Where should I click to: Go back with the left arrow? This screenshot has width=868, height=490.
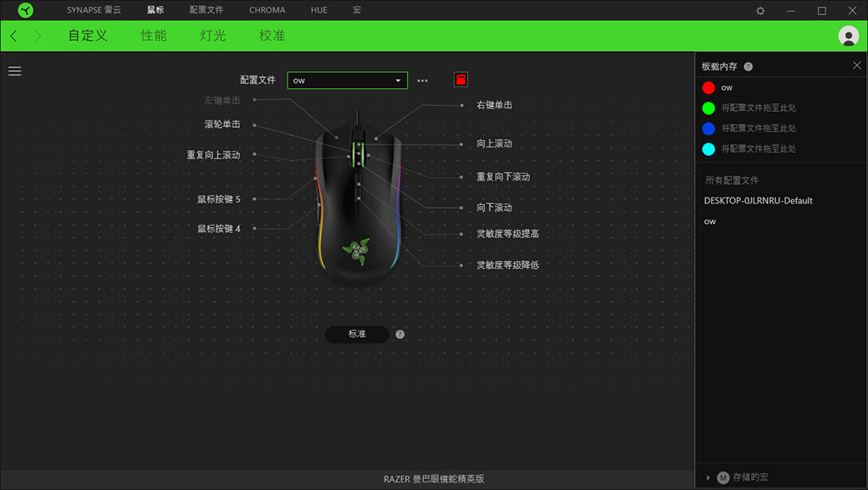pos(14,36)
